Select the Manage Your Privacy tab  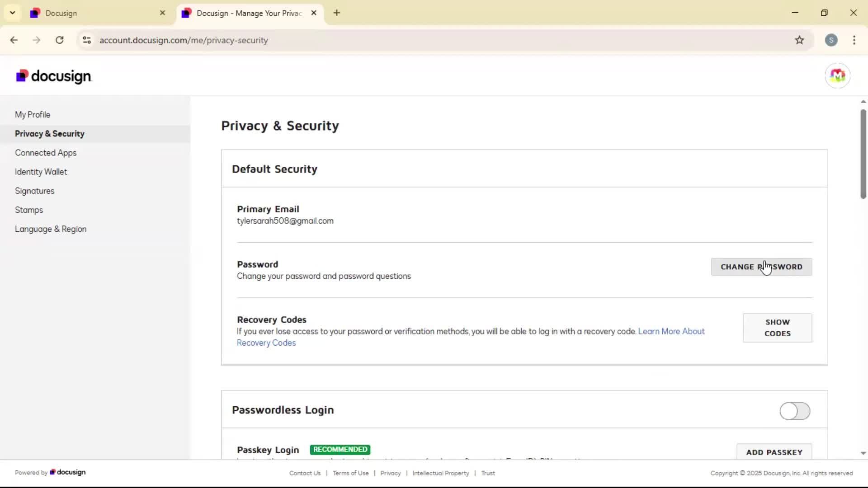pos(250,13)
